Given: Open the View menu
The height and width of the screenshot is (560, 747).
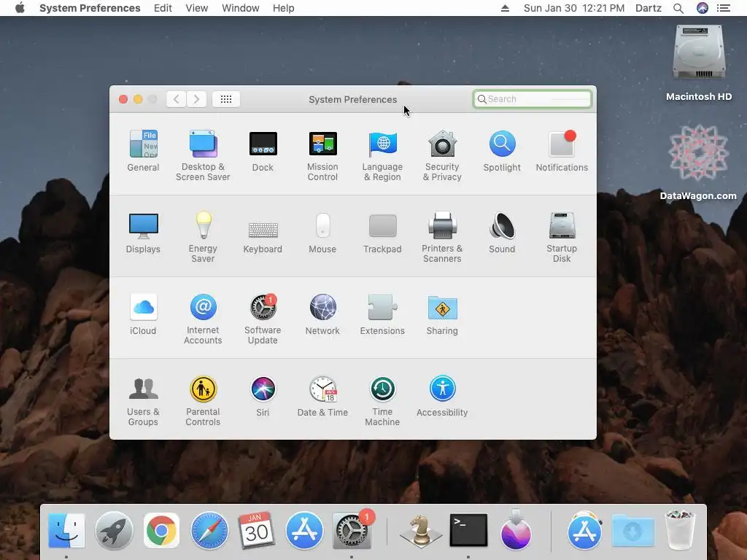Looking at the screenshot, I should pos(196,8).
